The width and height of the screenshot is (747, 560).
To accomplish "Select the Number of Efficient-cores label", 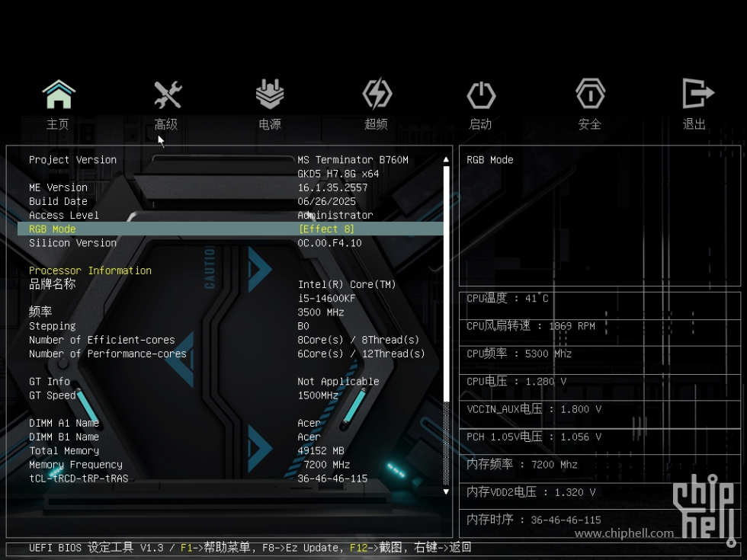I will pos(102,340).
